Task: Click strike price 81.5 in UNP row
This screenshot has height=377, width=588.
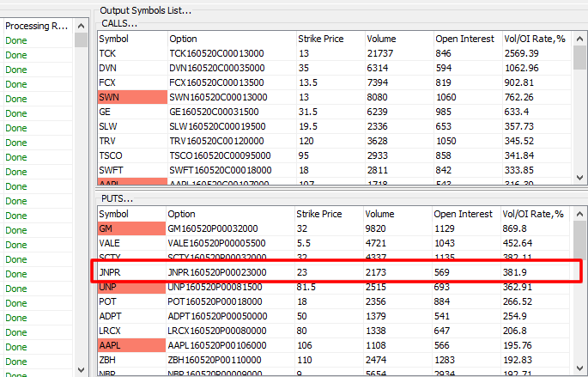Action: (306, 287)
